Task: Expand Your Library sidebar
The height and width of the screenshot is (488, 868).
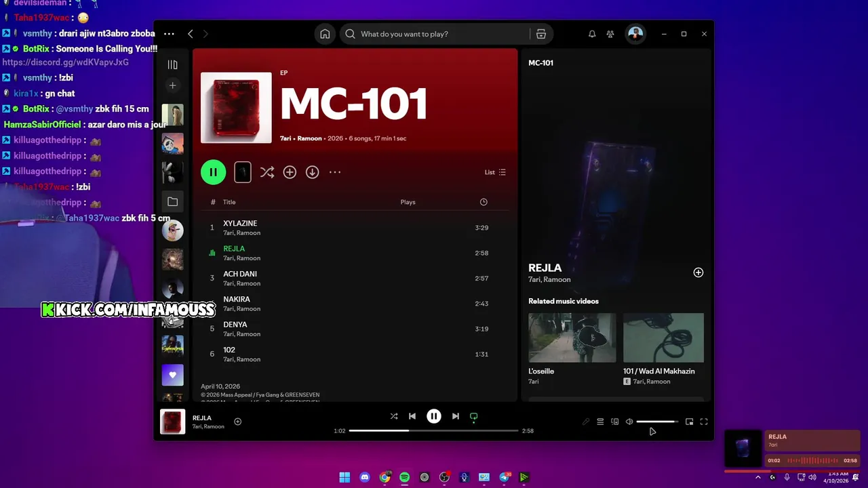Action: 172,64
